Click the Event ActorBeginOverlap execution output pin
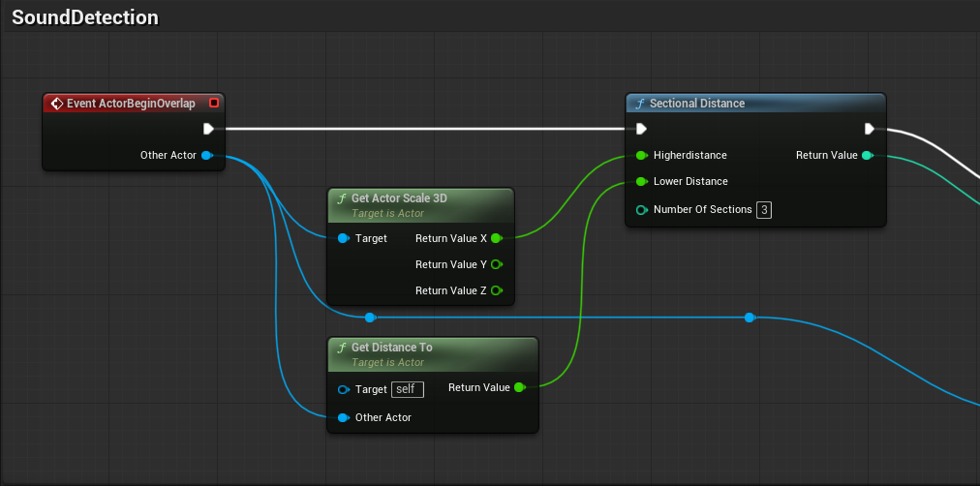The height and width of the screenshot is (486, 980). [208, 129]
